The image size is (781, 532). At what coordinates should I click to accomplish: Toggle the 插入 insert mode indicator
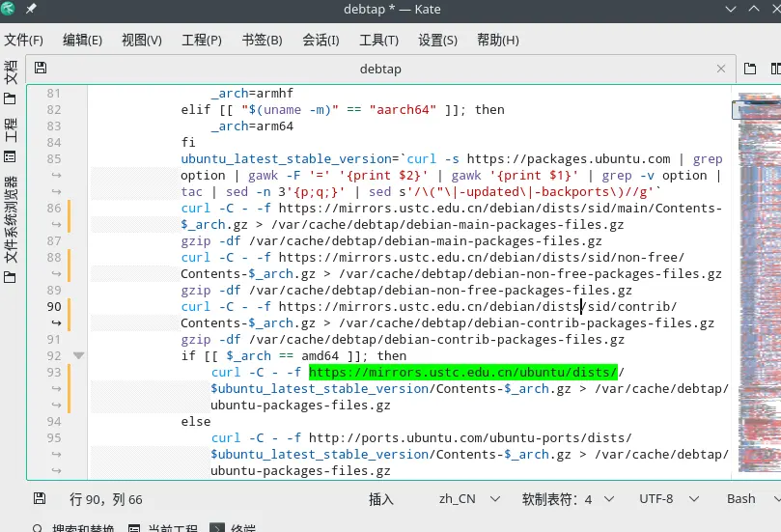(x=381, y=499)
